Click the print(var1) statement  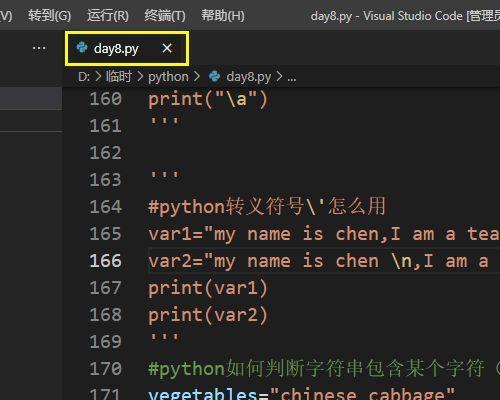(x=208, y=288)
